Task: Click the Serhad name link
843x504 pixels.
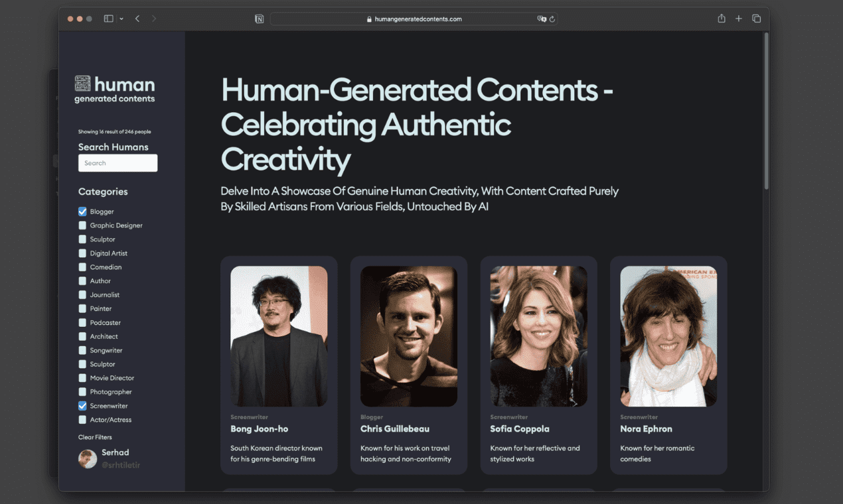Action: pos(115,453)
